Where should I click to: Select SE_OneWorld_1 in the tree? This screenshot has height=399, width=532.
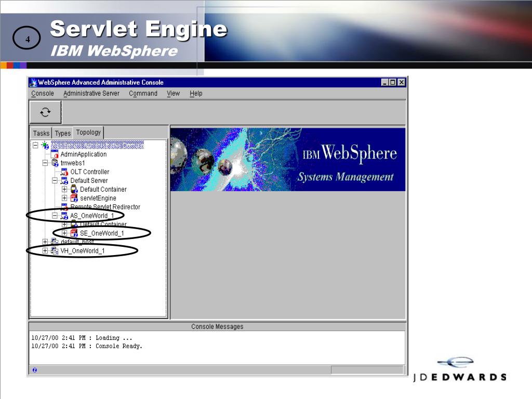[x=102, y=233]
